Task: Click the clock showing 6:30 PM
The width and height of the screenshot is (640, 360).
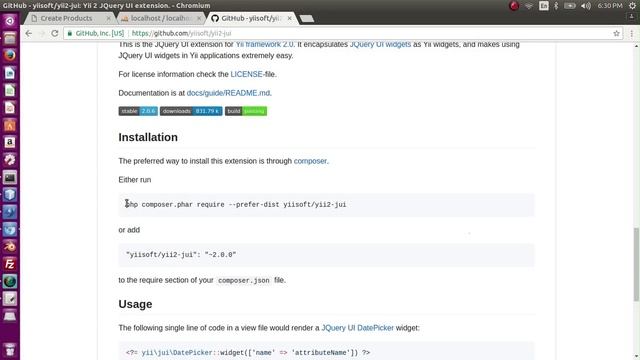Action: point(610,6)
